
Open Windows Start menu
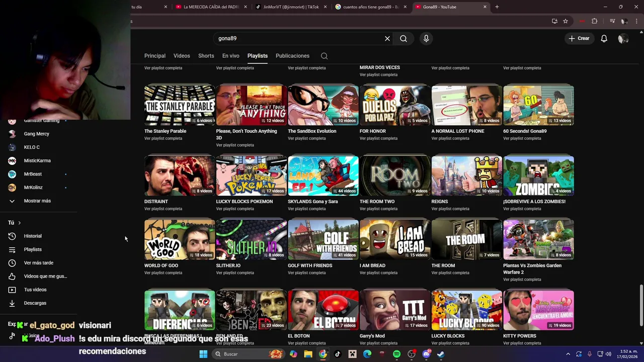coord(203,354)
